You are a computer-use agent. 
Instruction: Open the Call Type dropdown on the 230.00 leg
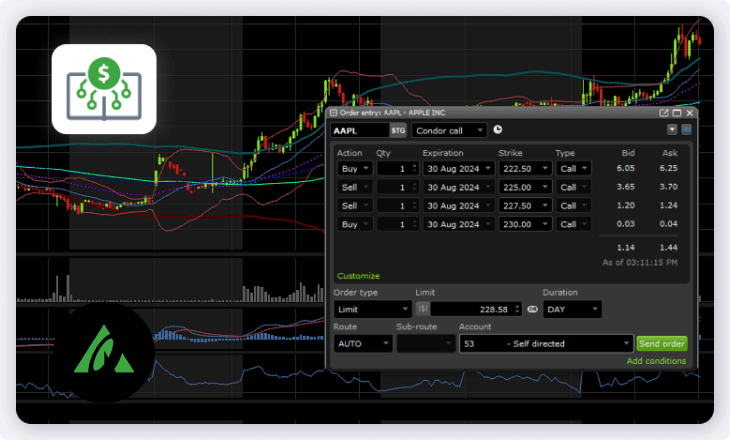(x=574, y=224)
